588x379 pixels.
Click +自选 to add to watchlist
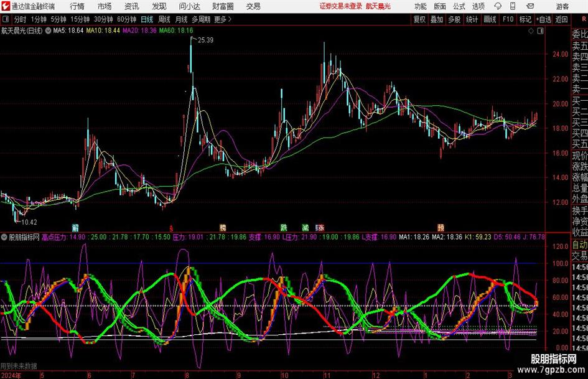543,19
